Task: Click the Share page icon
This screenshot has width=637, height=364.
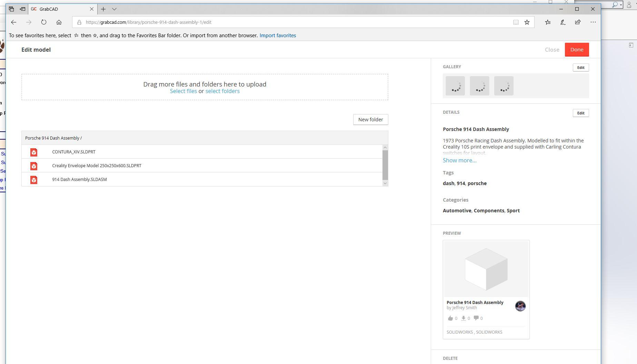Action: (x=578, y=22)
